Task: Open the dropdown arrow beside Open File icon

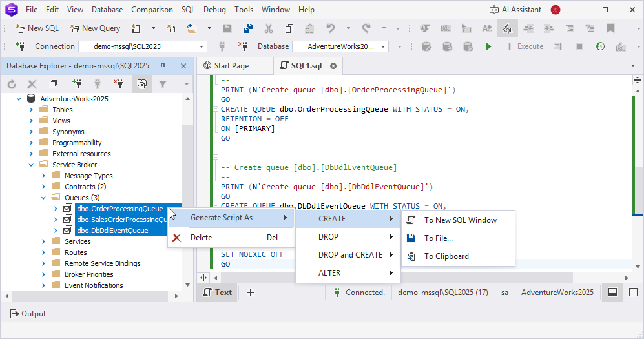Action: (x=209, y=28)
